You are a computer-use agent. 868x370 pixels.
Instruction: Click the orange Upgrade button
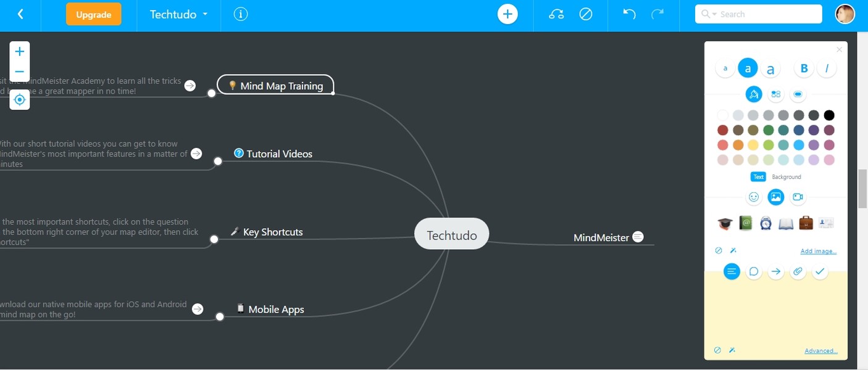coord(94,14)
